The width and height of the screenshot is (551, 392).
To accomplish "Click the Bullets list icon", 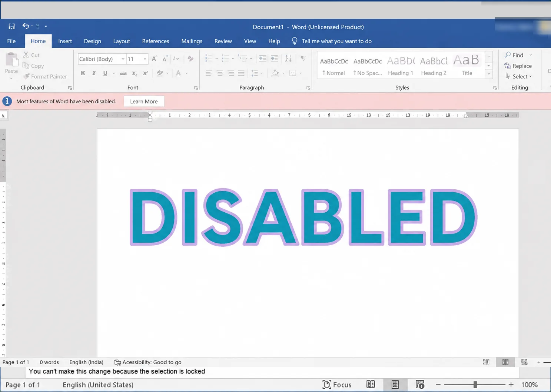I will 209,58.
